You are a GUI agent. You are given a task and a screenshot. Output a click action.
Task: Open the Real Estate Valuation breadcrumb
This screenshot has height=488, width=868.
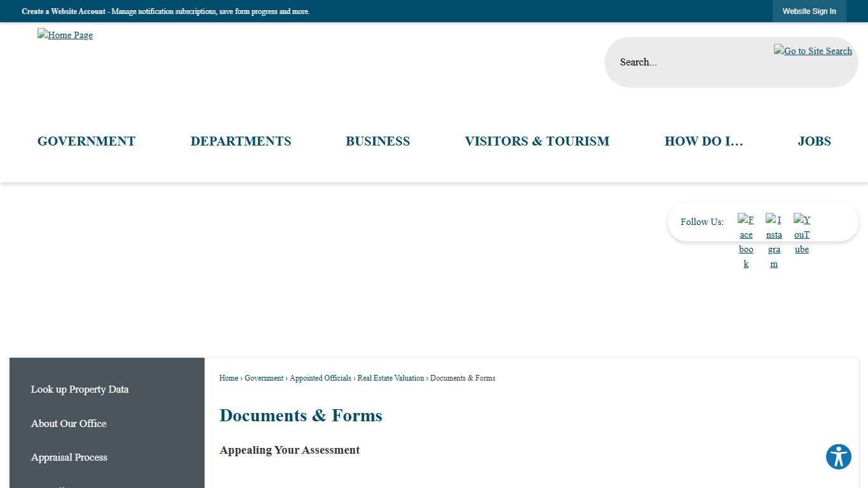[x=390, y=378]
